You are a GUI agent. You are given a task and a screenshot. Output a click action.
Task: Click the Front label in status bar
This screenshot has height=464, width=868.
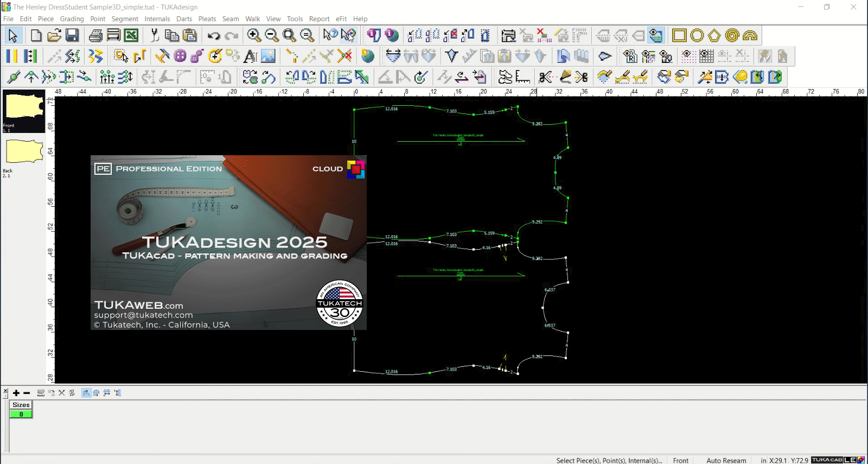pos(680,460)
